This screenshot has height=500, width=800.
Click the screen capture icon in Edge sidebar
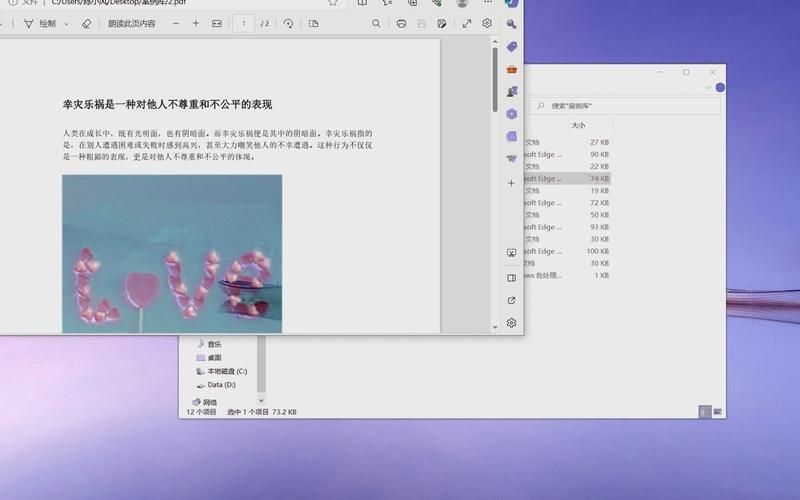click(x=511, y=253)
